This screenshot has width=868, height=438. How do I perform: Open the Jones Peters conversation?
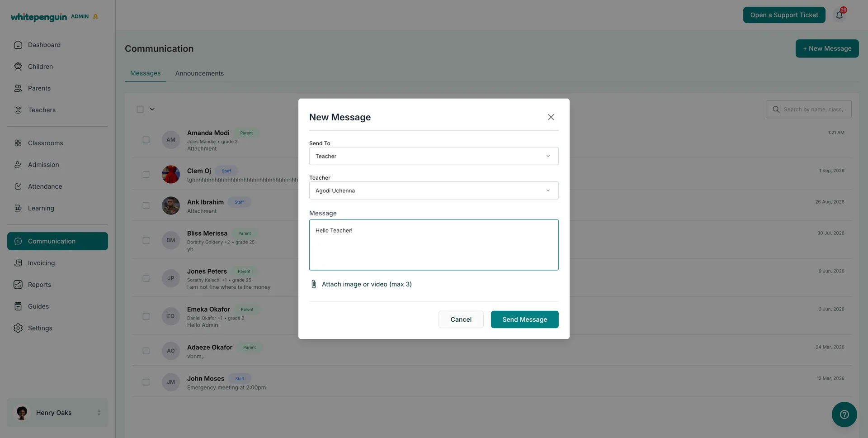click(492, 278)
